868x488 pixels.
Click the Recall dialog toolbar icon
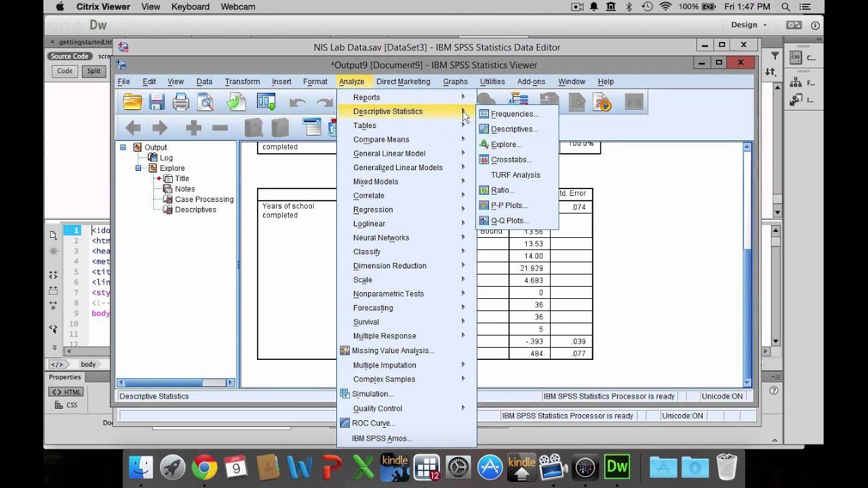[266, 102]
